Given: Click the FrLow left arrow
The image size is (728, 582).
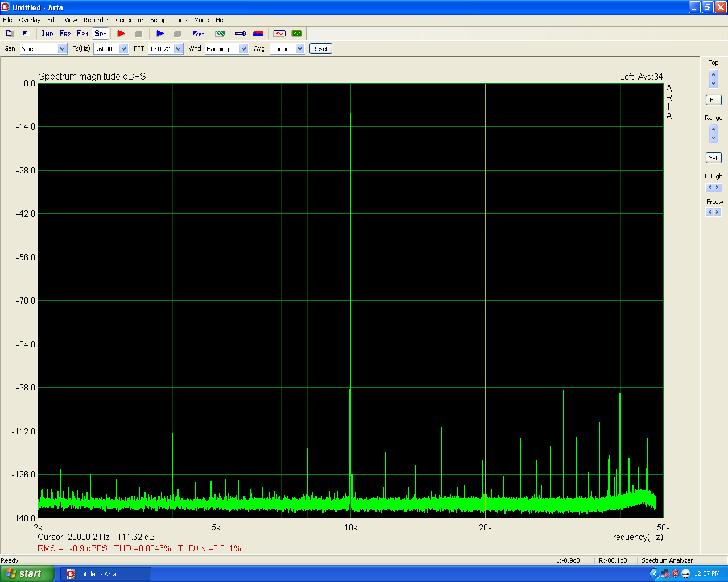Looking at the screenshot, I should coord(709,212).
